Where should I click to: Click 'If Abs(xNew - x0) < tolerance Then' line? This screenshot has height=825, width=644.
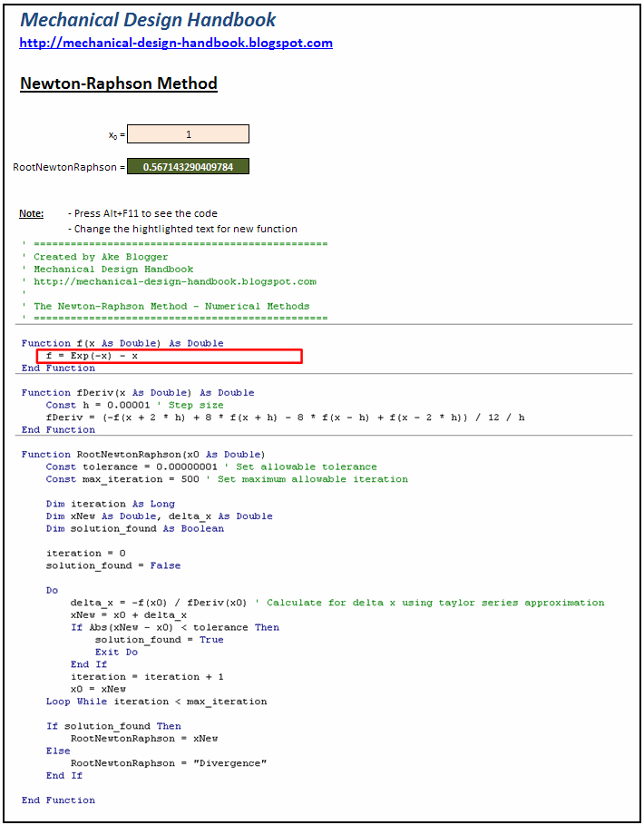[175, 627]
